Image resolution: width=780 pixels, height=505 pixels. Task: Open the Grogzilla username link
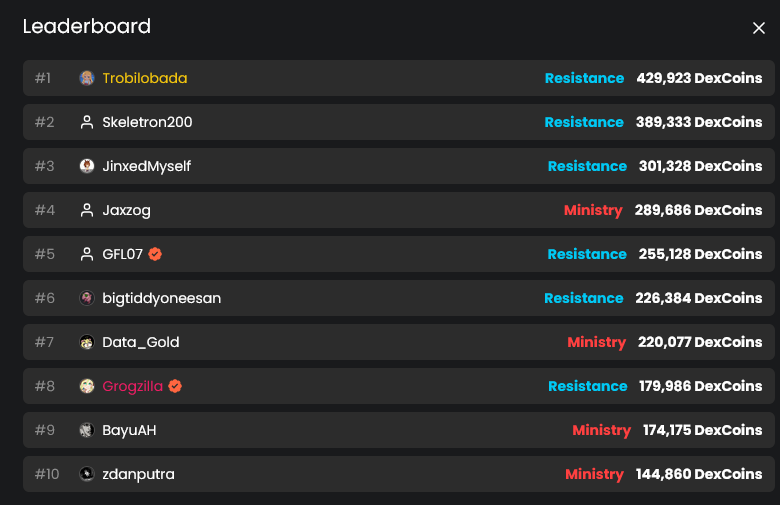tap(133, 386)
